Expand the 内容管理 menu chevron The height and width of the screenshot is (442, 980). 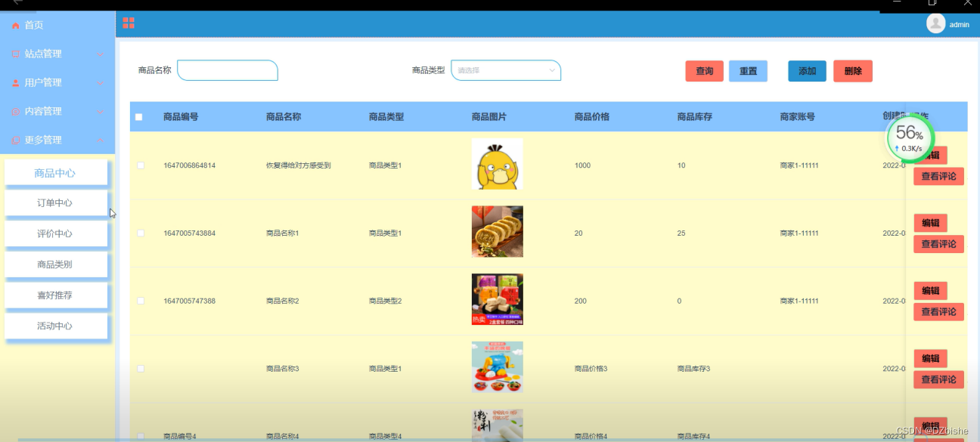(100, 112)
